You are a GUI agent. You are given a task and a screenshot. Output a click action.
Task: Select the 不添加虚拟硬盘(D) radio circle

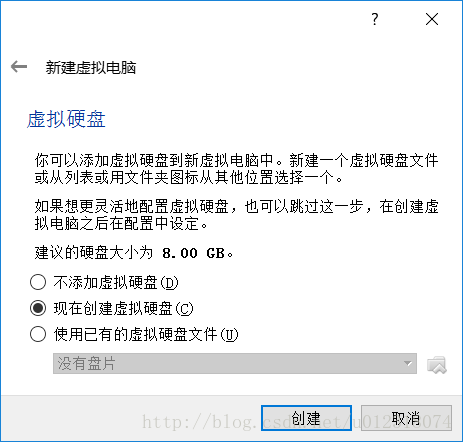(38, 282)
